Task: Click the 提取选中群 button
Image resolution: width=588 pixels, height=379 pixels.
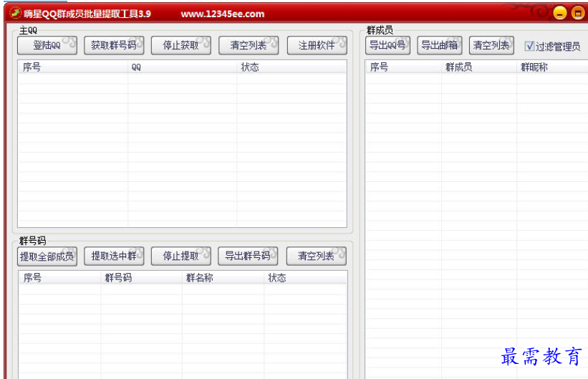Action: (114, 256)
